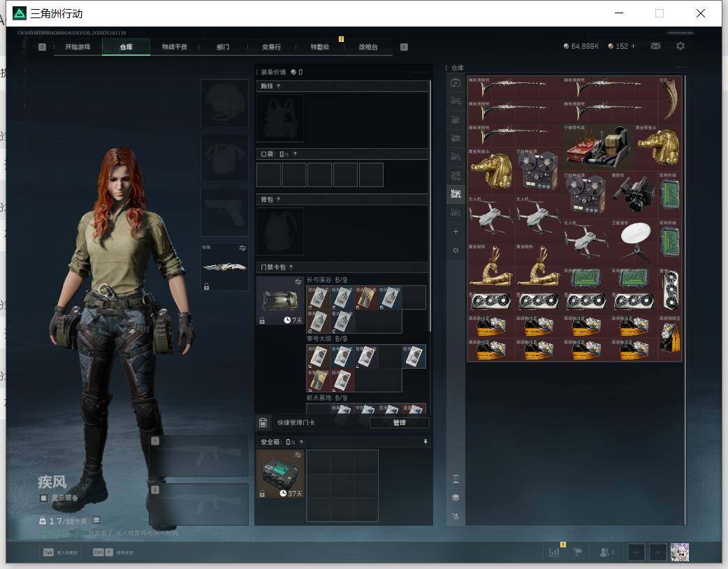The image size is (728, 569).
Task: Select the 摄影机 camera item
Action: [x=634, y=194]
